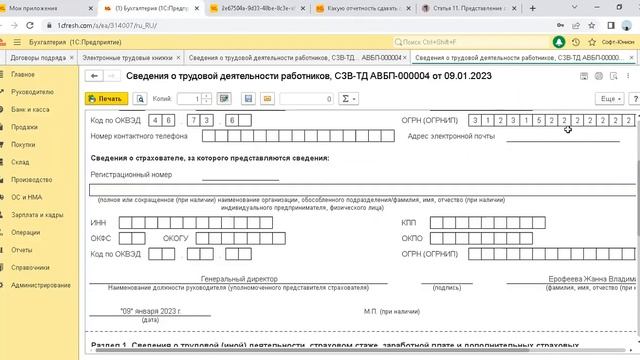The width and height of the screenshot is (640, 360).
Task: Toggle the edit mode icon in toolbar
Action: pyautogui.click(x=224, y=99)
